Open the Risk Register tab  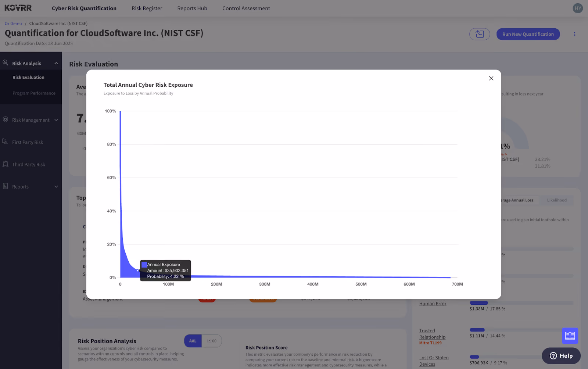coord(147,8)
